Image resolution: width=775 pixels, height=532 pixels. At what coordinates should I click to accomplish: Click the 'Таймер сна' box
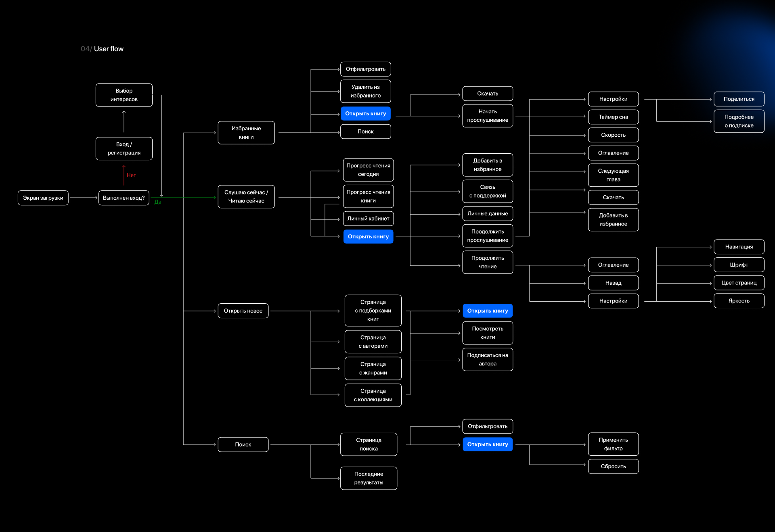[x=613, y=117]
